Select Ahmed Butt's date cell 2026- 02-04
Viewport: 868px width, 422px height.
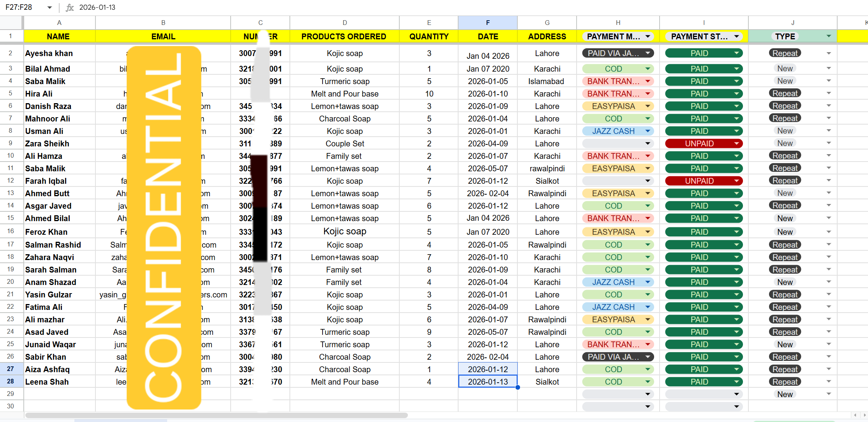pyautogui.click(x=488, y=193)
